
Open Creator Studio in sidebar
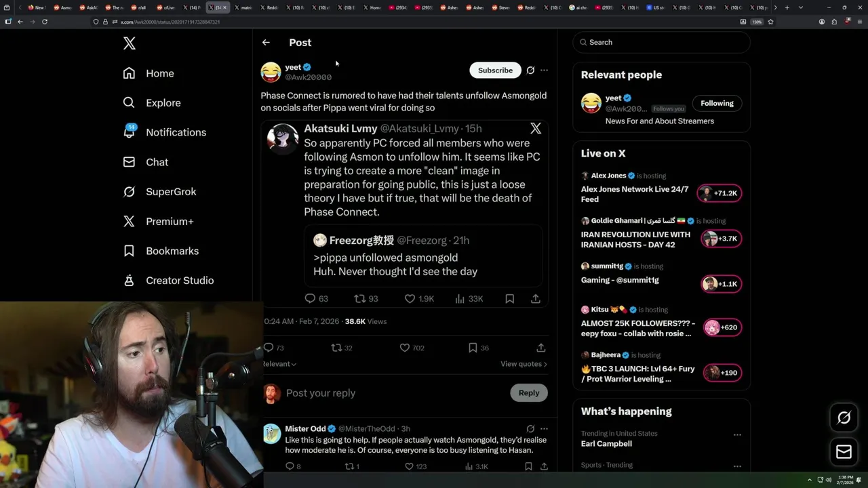pos(168,281)
